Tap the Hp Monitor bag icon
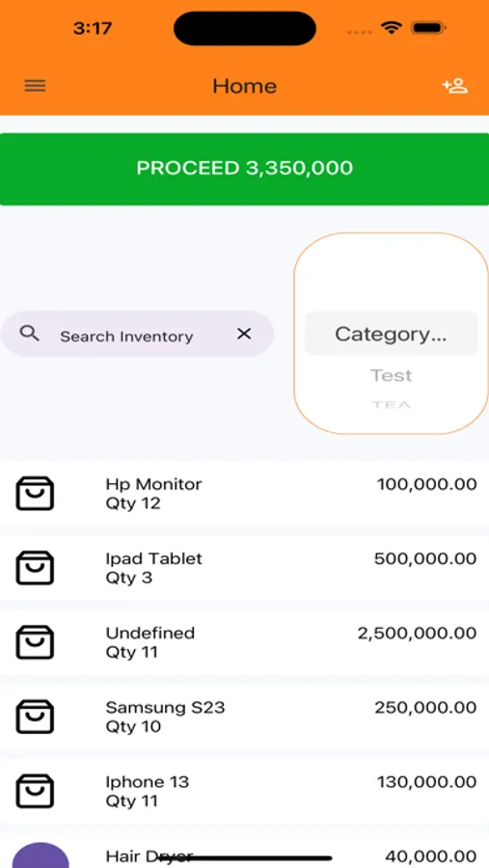This screenshot has height=868, width=489. 35,493
